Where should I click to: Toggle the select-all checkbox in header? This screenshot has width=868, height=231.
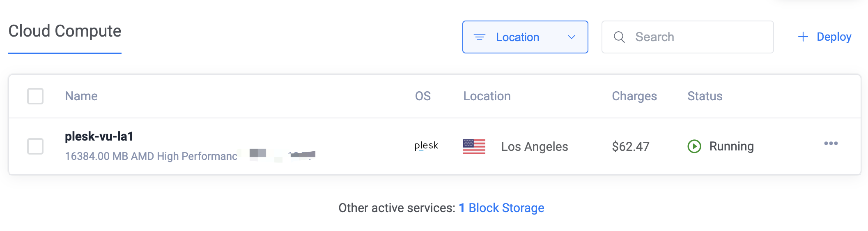pyautogui.click(x=35, y=96)
